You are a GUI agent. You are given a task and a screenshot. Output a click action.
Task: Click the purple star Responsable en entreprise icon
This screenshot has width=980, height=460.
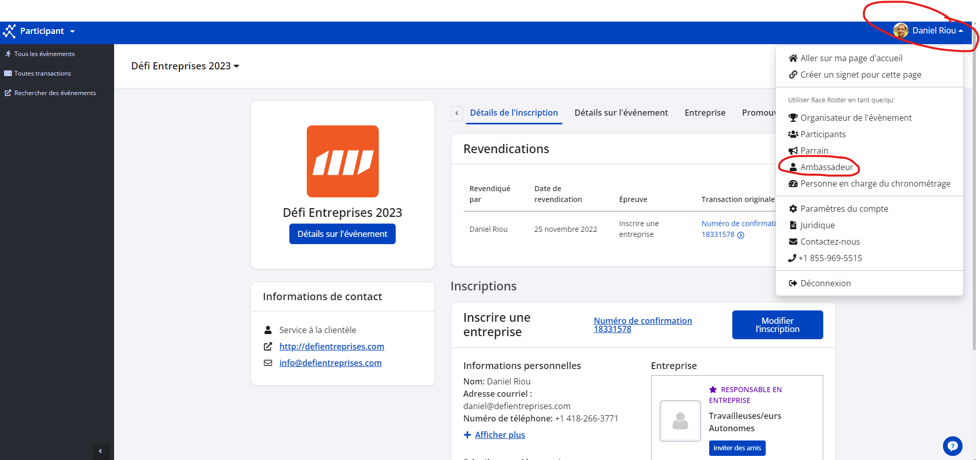[x=713, y=390]
